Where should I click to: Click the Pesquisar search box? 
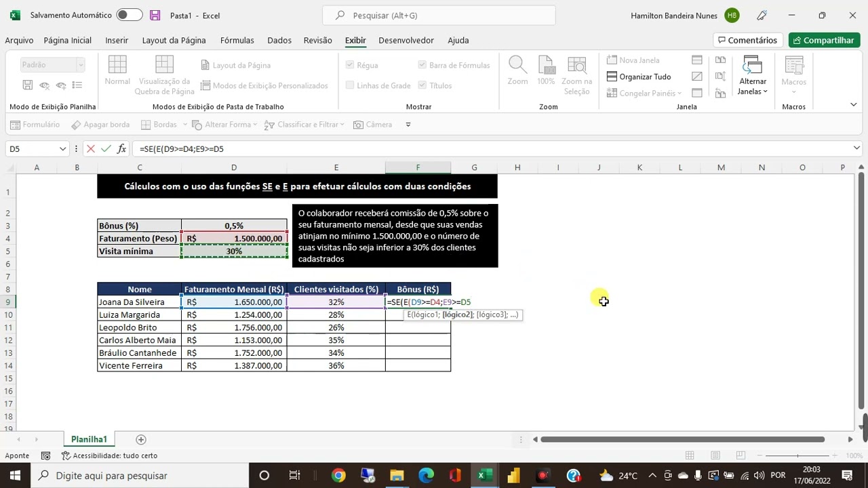[439, 15]
